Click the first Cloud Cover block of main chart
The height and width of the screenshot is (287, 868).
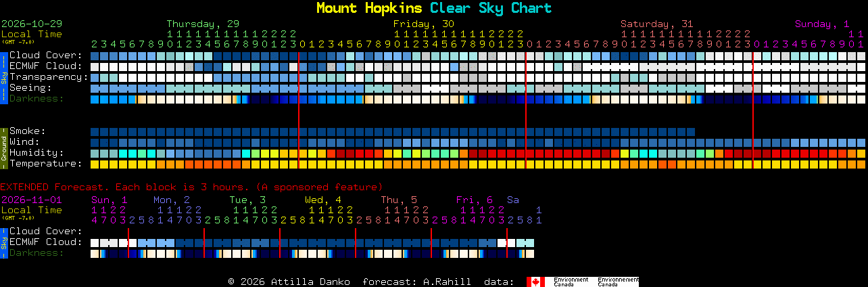pyautogui.click(x=95, y=56)
